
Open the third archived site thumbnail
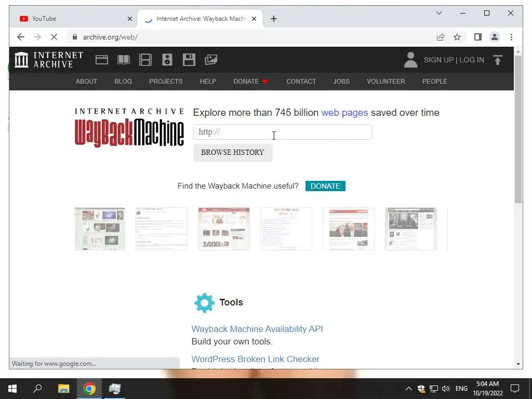(224, 229)
